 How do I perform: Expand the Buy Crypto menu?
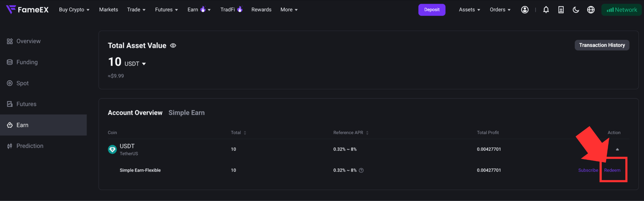(74, 10)
